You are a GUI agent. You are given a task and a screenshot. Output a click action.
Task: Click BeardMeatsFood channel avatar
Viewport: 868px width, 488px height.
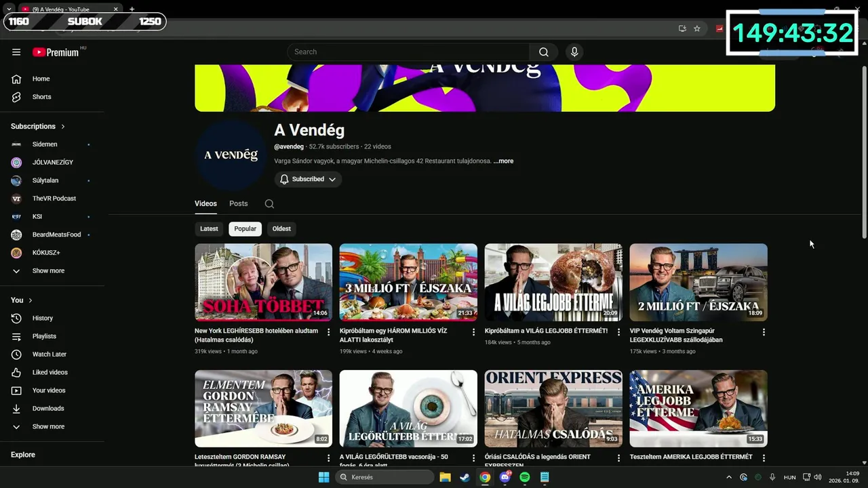(16, 235)
